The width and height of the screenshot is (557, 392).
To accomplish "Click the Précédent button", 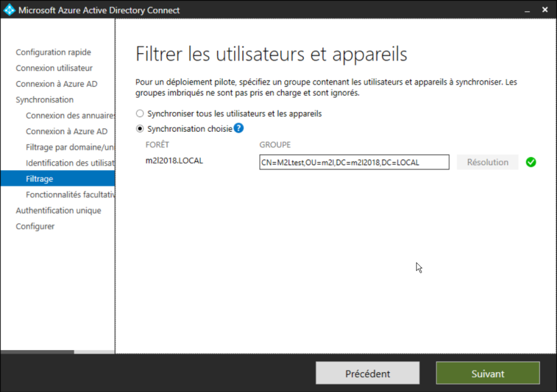I will (367, 373).
